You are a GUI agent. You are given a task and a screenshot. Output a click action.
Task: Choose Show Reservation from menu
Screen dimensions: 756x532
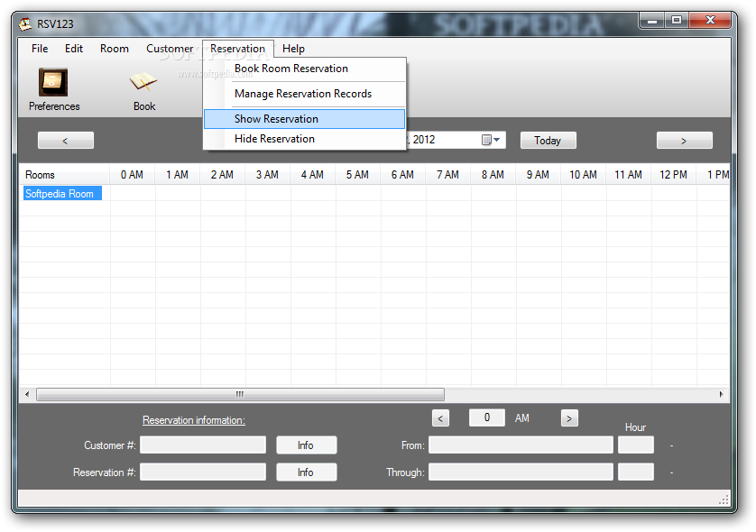304,118
